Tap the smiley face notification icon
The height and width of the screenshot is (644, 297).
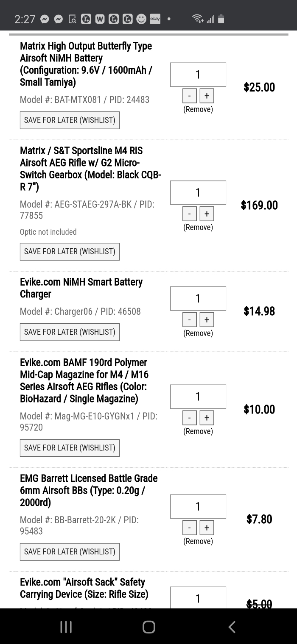(141, 19)
